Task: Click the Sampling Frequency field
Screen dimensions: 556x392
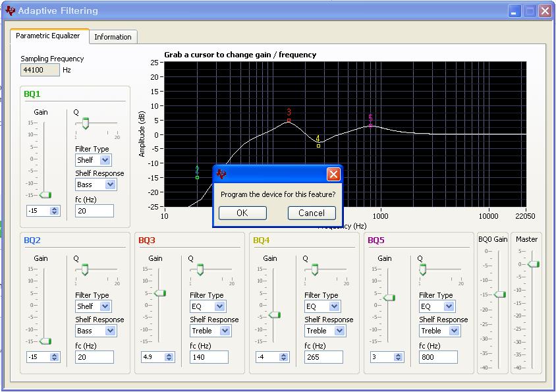Action: pyautogui.click(x=40, y=70)
